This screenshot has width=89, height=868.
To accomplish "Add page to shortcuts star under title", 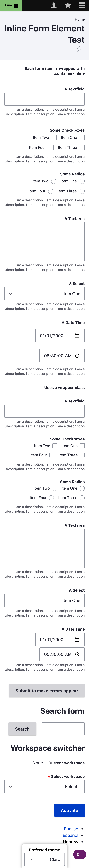I will [79, 49].
